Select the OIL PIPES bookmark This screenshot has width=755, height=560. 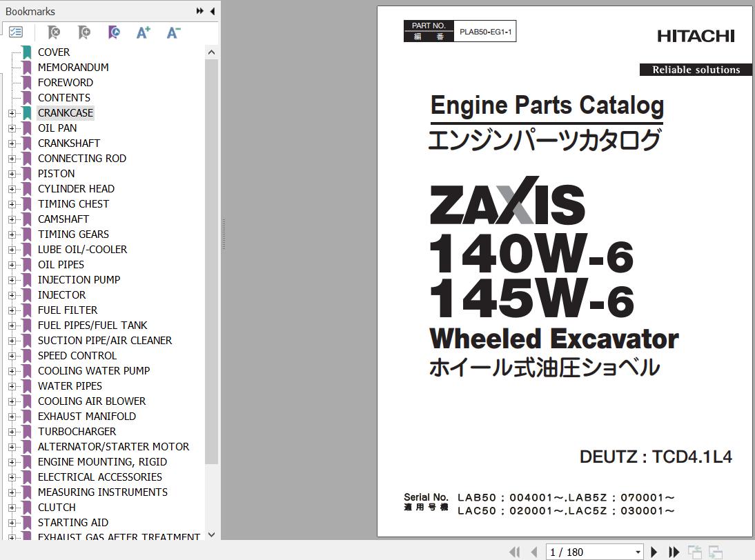(61, 265)
